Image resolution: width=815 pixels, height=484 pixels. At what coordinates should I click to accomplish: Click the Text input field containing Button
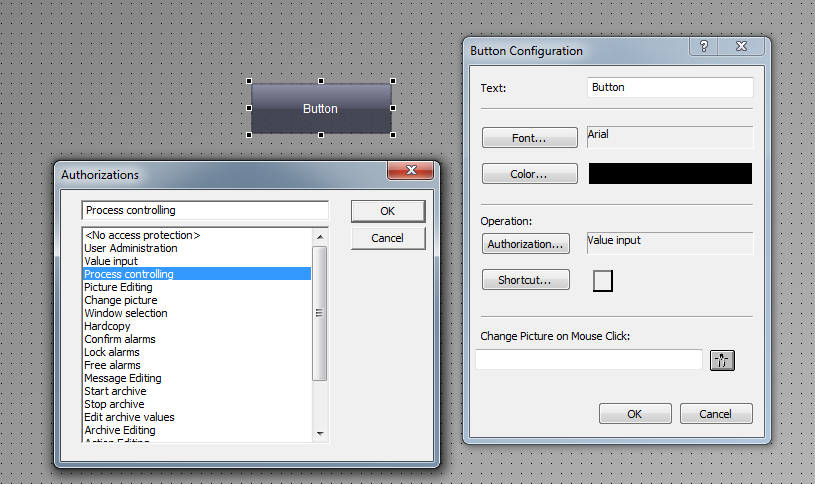(x=670, y=87)
